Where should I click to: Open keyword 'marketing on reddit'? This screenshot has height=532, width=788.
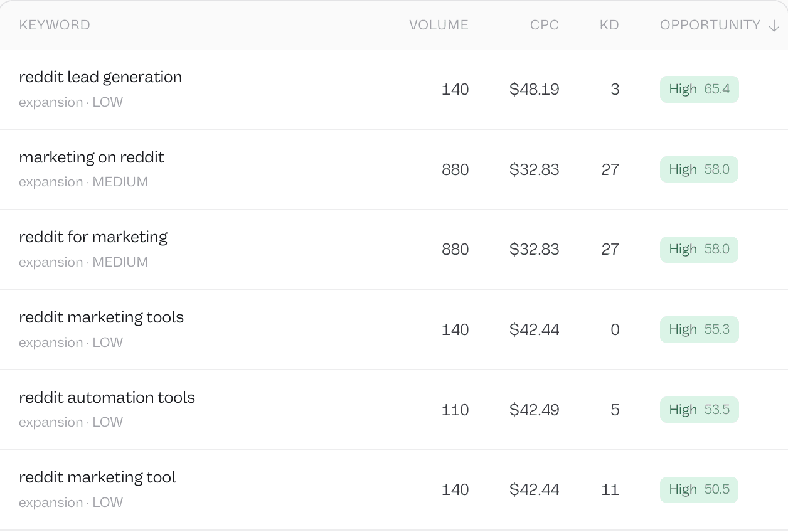92,157
